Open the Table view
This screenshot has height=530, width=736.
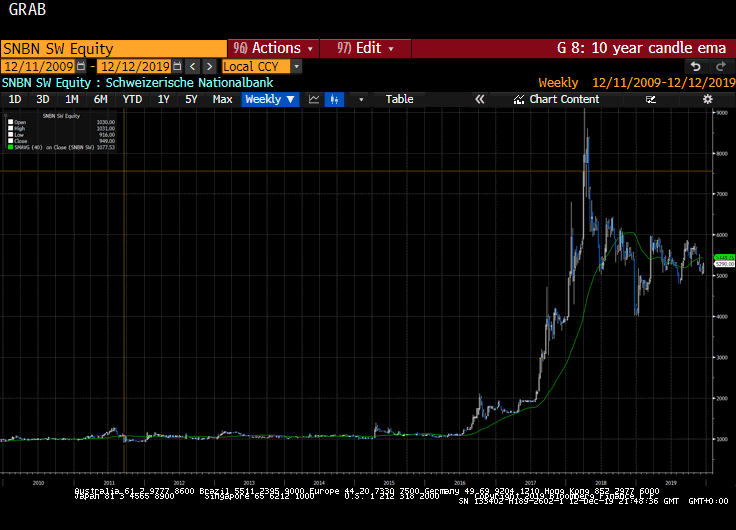coord(399,100)
